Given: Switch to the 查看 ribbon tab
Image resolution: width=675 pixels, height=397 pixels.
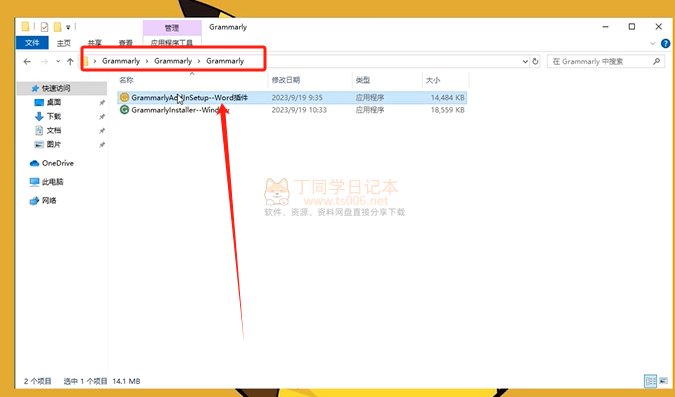Looking at the screenshot, I should (125, 43).
